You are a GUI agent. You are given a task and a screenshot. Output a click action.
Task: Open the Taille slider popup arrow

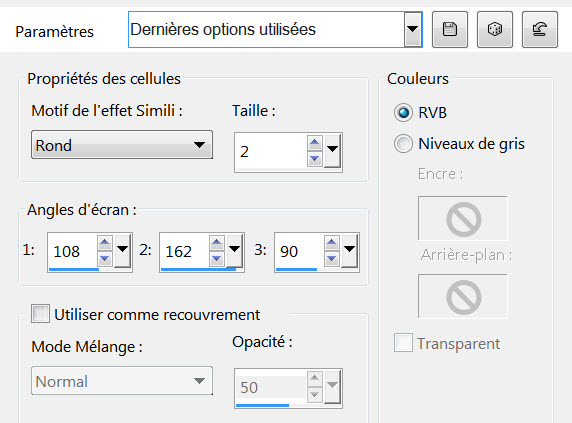click(x=332, y=151)
